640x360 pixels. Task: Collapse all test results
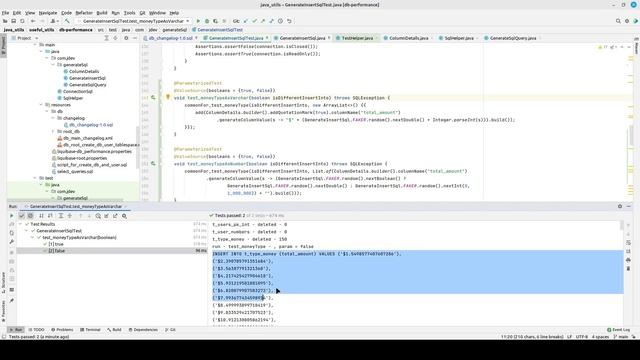70,216
